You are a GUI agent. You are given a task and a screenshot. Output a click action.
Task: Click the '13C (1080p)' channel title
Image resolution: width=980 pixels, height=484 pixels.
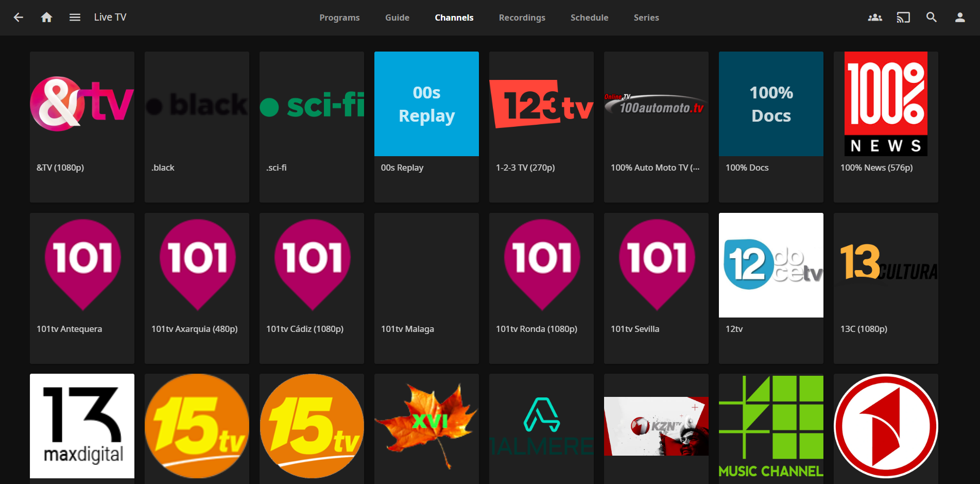point(864,329)
